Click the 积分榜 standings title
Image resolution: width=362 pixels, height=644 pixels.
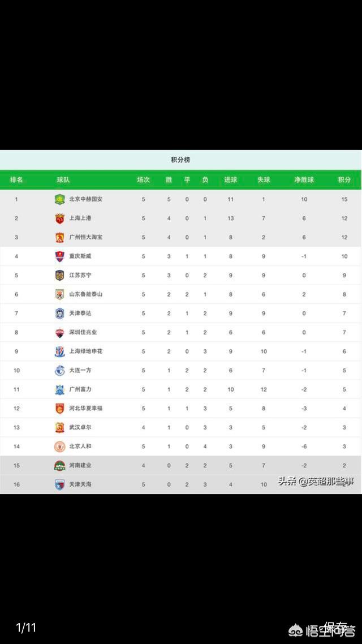tap(180, 160)
